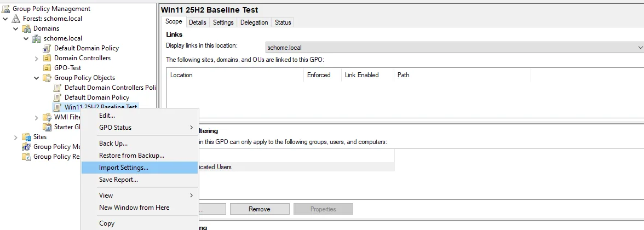This screenshot has height=230, width=644.
Task: Open the Settings tab
Action: pos(223,22)
